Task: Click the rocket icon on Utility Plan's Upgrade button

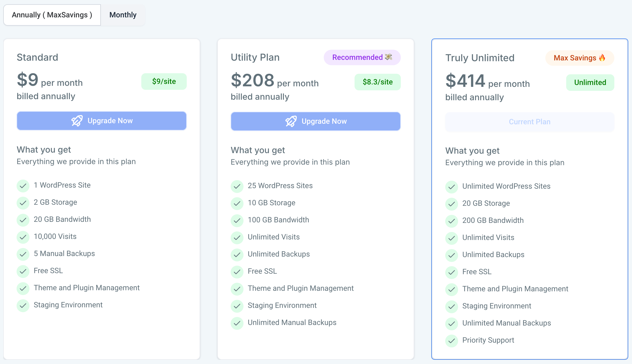Action: (291, 121)
